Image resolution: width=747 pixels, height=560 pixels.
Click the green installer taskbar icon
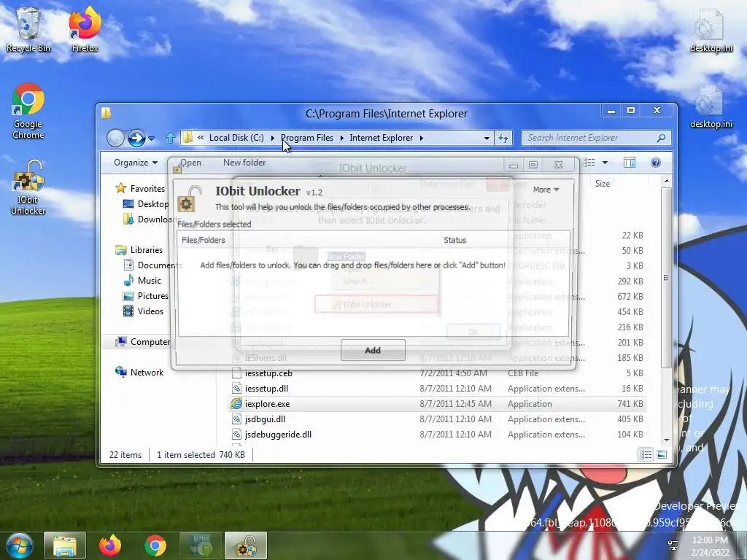(x=201, y=545)
